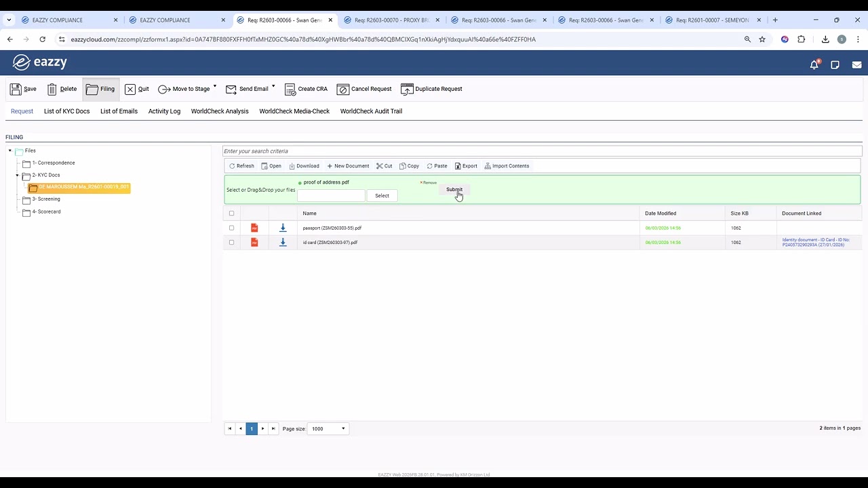
Task: Click the Import Contents toolbar button
Action: pyautogui.click(x=507, y=166)
